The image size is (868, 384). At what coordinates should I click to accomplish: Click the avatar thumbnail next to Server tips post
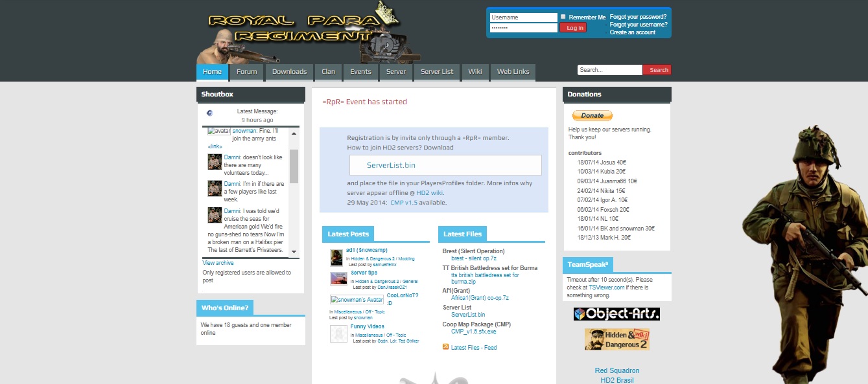point(338,278)
